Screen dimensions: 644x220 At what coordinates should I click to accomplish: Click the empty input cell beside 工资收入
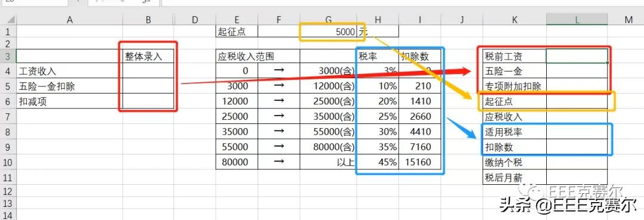pos(148,70)
